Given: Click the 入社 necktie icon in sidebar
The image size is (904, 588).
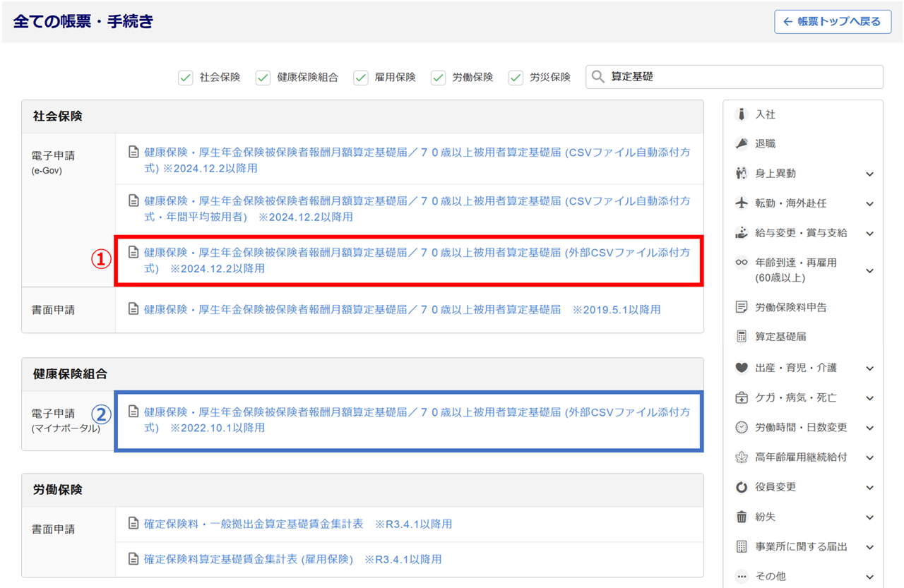Looking at the screenshot, I should click(742, 114).
